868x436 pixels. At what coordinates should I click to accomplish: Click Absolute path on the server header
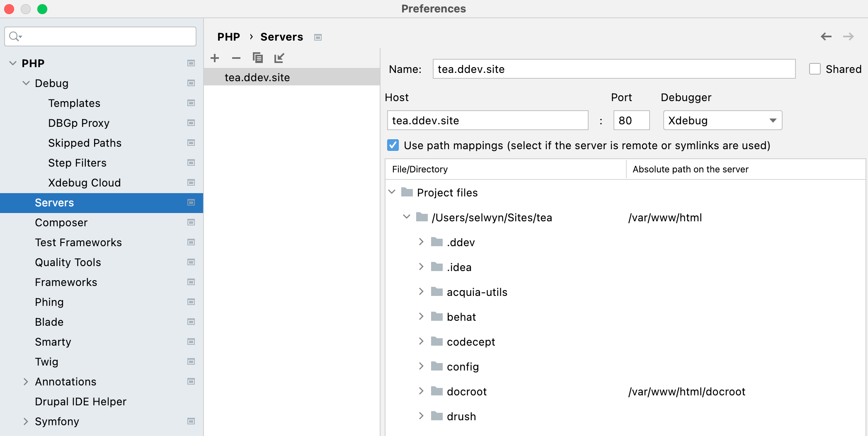tap(745, 169)
